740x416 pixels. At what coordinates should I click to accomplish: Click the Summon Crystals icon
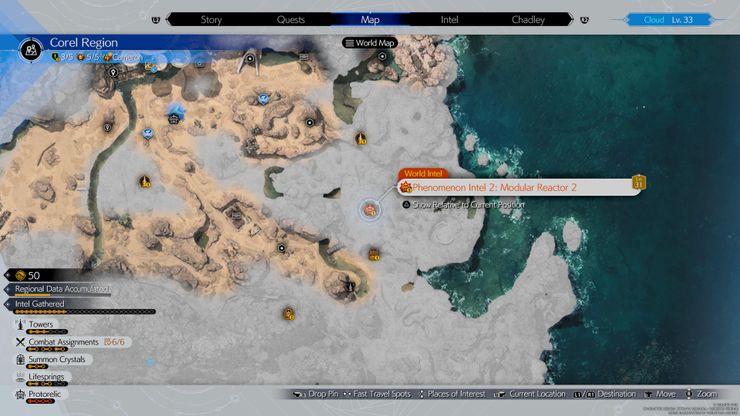(x=20, y=359)
